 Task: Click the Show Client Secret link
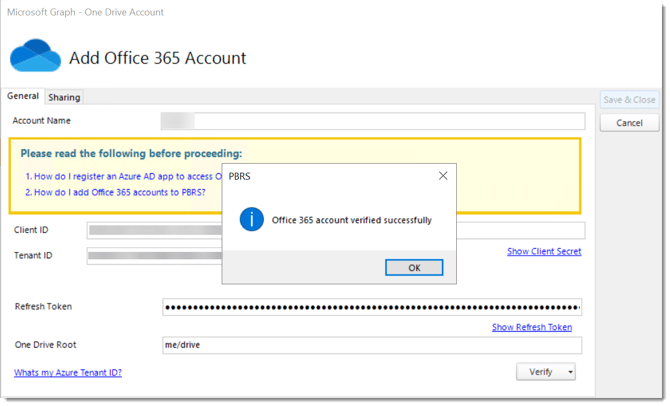point(544,251)
